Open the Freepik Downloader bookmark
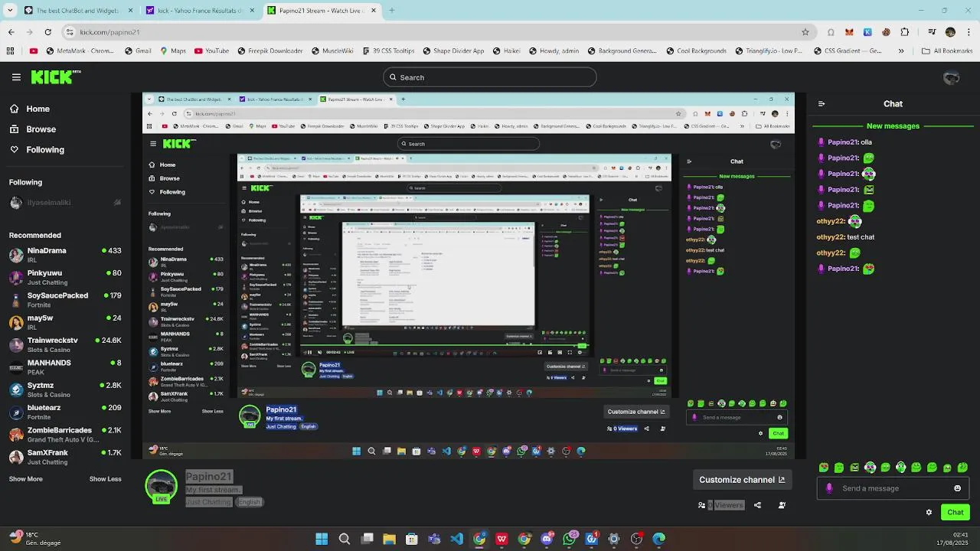The image size is (980, 551). 270,51
